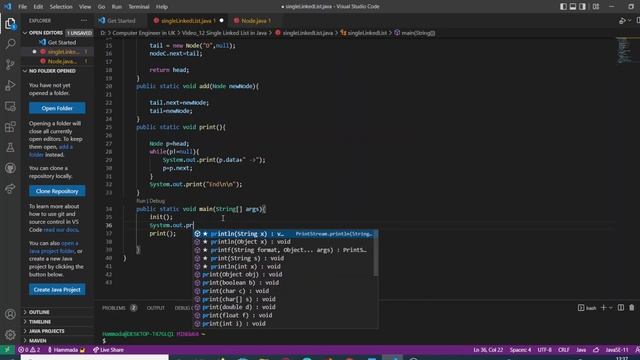Split the terminal panel
The width and height of the screenshot is (640, 360).
[621, 308]
